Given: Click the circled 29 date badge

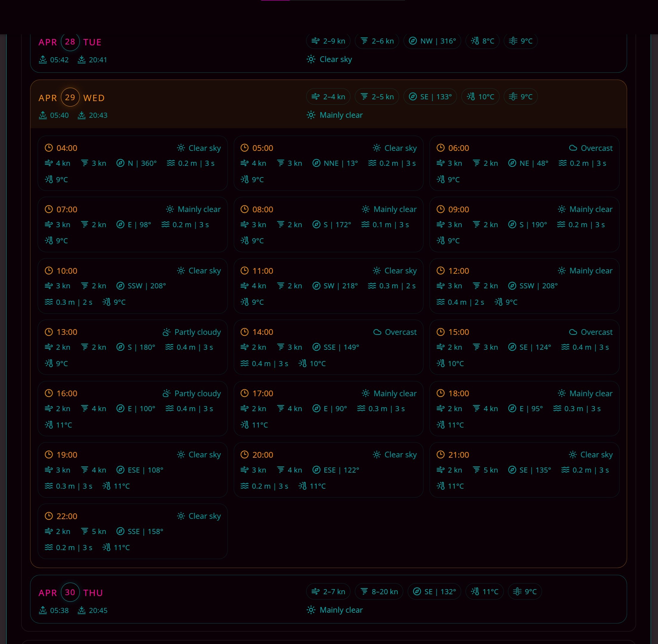Looking at the screenshot, I should click(x=70, y=97).
